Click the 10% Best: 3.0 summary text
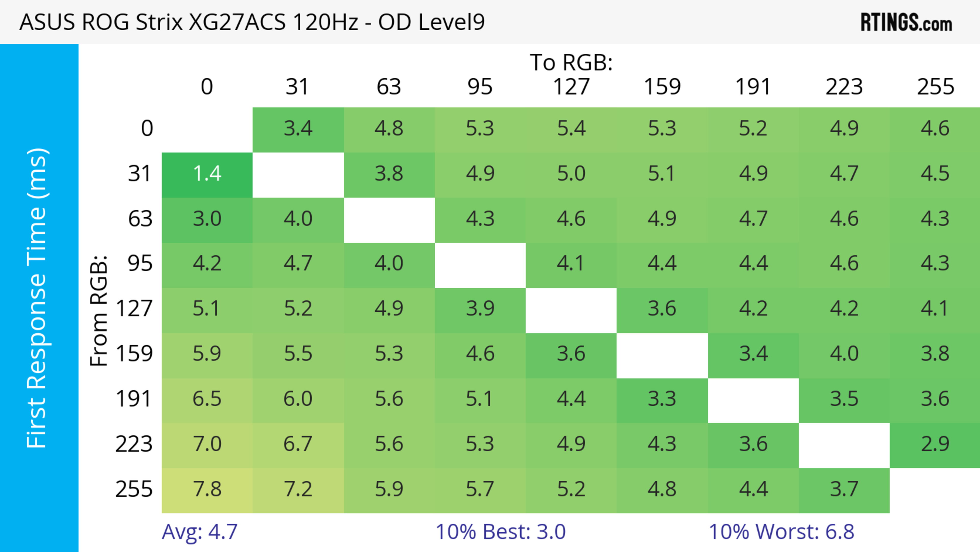 click(500, 532)
